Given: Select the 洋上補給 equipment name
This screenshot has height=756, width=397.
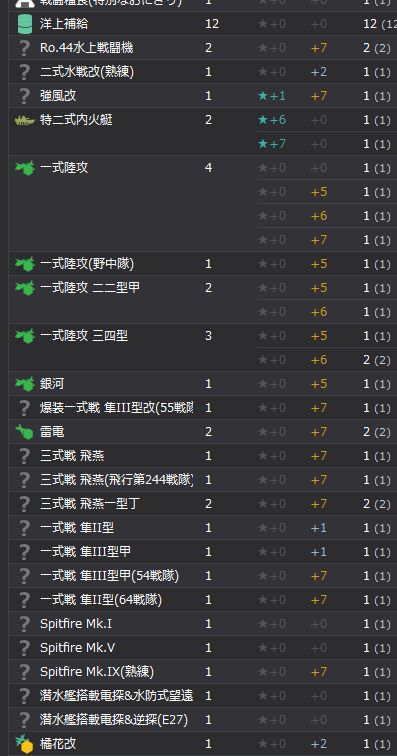Looking at the screenshot, I should [64, 24].
